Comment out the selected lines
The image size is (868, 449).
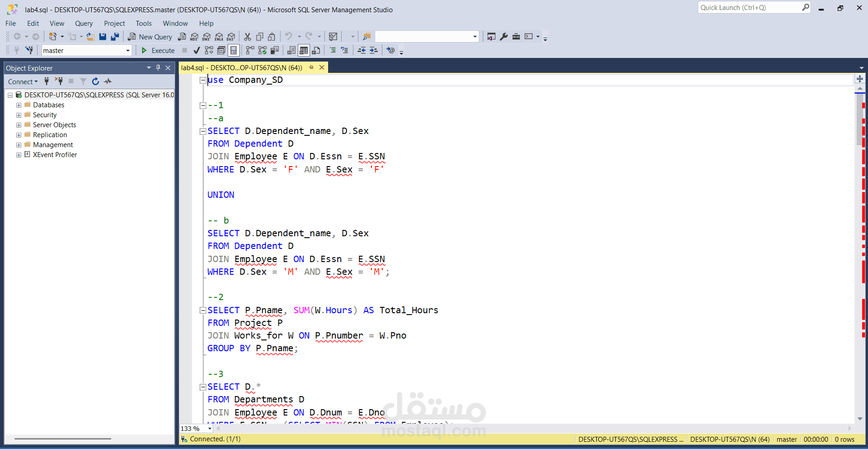tap(333, 50)
